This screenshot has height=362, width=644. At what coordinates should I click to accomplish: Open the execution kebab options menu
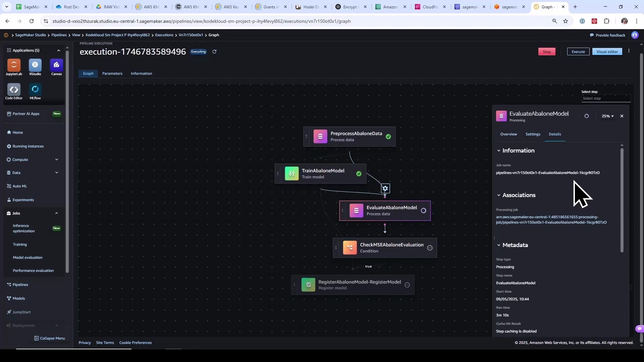point(629,51)
